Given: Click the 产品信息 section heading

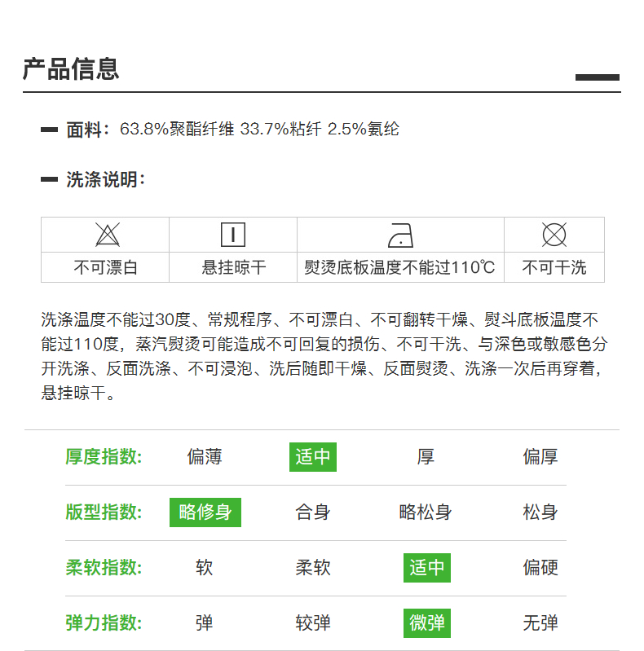Looking at the screenshot, I should click(x=71, y=69).
